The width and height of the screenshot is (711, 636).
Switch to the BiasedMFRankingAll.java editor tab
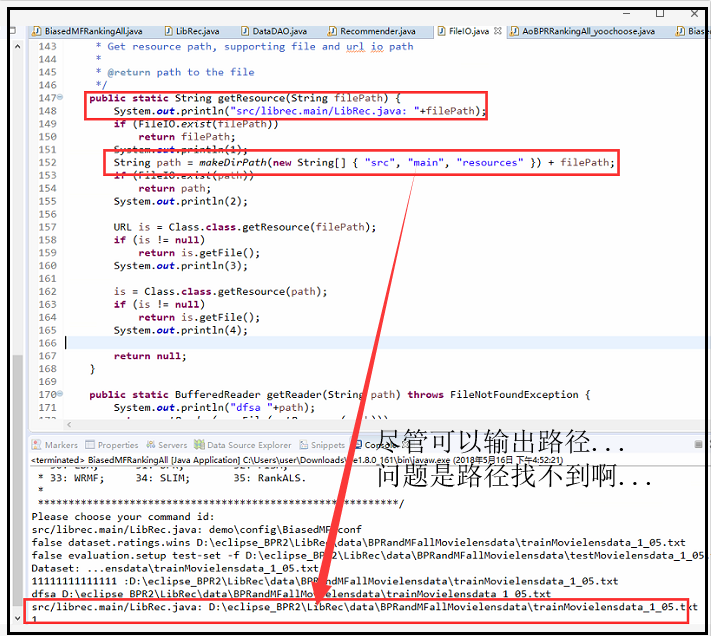click(87, 31)
